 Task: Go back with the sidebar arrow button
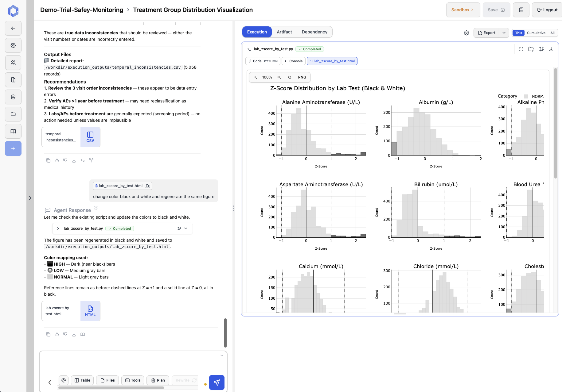pos(13,28)
